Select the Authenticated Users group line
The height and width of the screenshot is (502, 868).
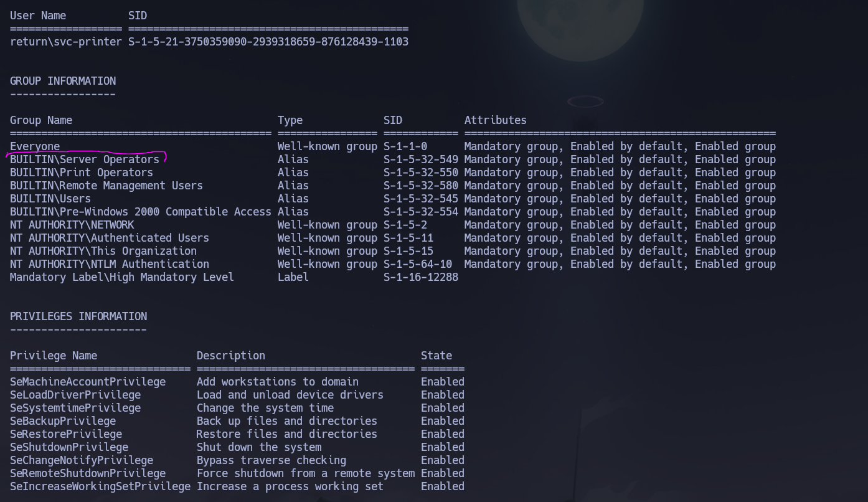(x=109, y=238)
